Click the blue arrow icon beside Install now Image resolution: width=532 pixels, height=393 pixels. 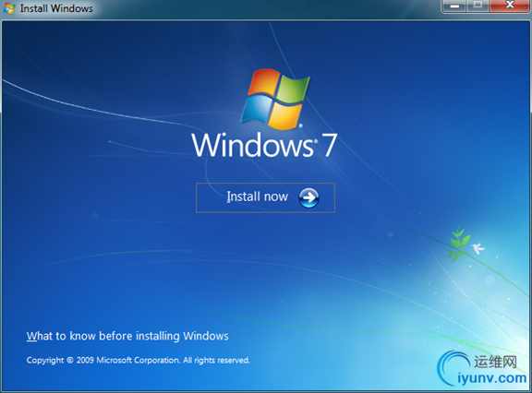pos(308,197)
